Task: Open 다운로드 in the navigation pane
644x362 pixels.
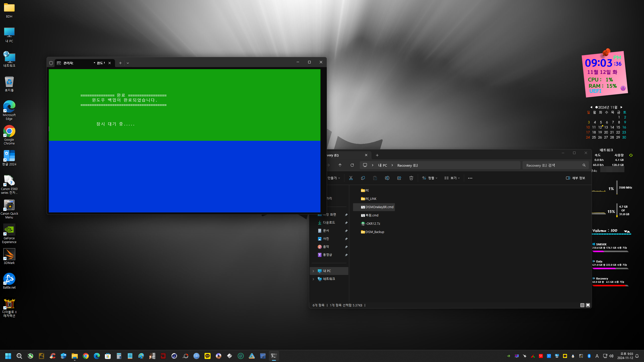Action: 329,223
